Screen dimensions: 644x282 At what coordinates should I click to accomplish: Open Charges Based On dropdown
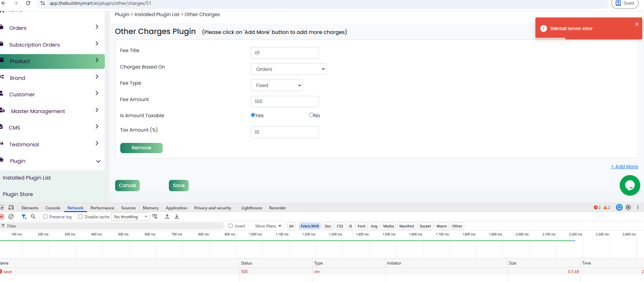click(x=288, y=69)
